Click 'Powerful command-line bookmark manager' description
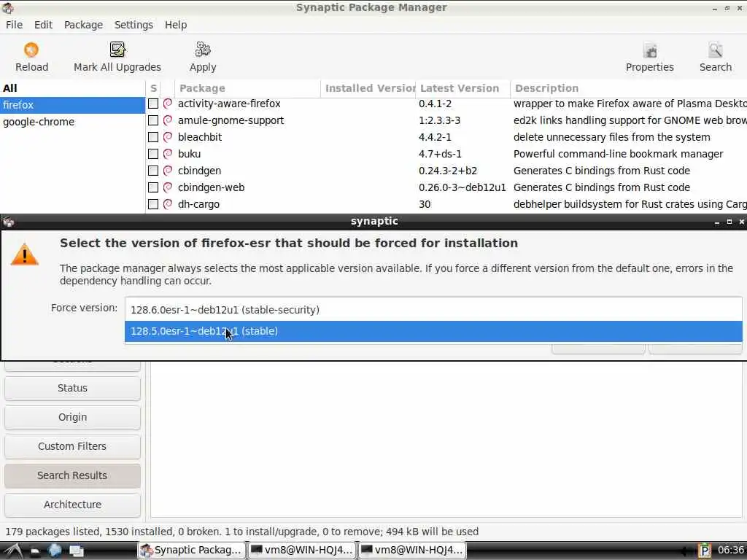Screen dimensions: 747x560 pos(619,154)
